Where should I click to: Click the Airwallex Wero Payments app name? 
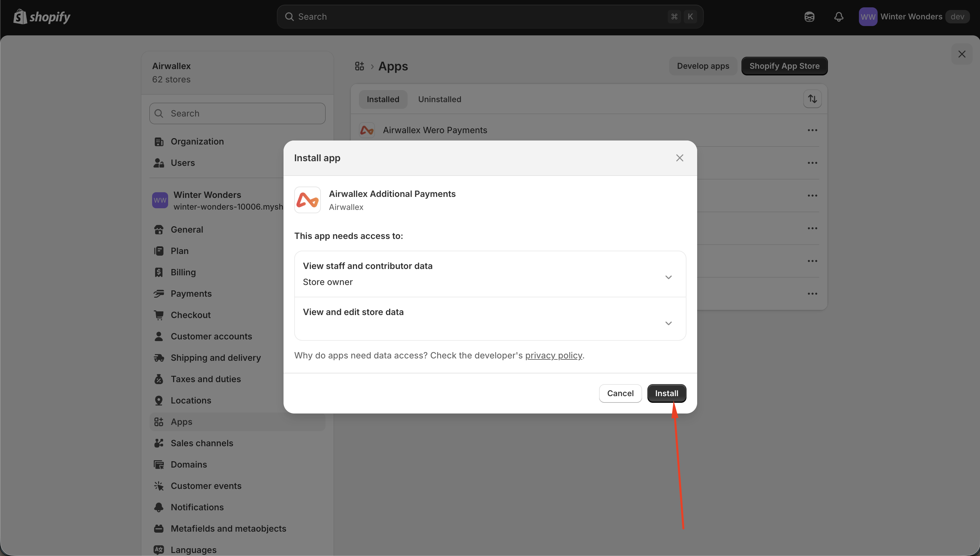tap(435, 130)
